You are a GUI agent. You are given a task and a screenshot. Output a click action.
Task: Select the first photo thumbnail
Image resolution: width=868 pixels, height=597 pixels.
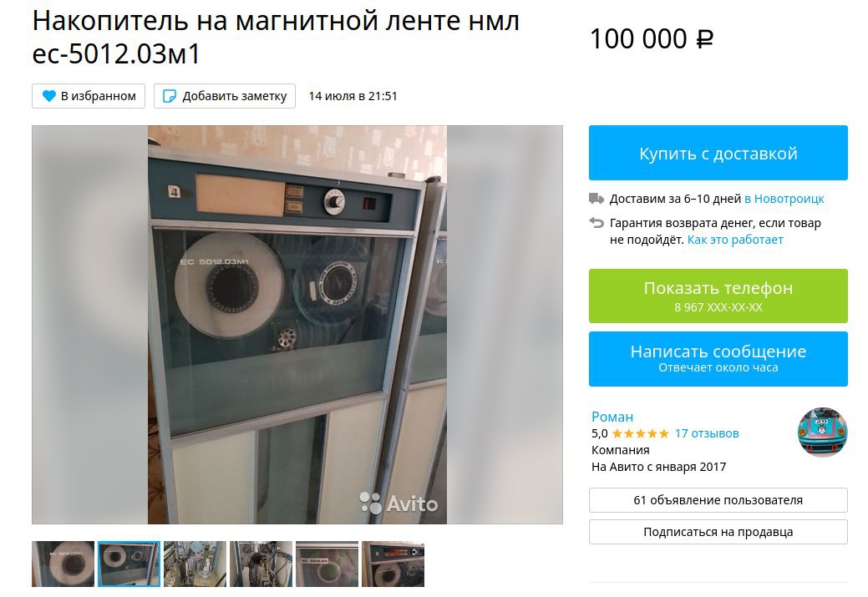(63, 564)
